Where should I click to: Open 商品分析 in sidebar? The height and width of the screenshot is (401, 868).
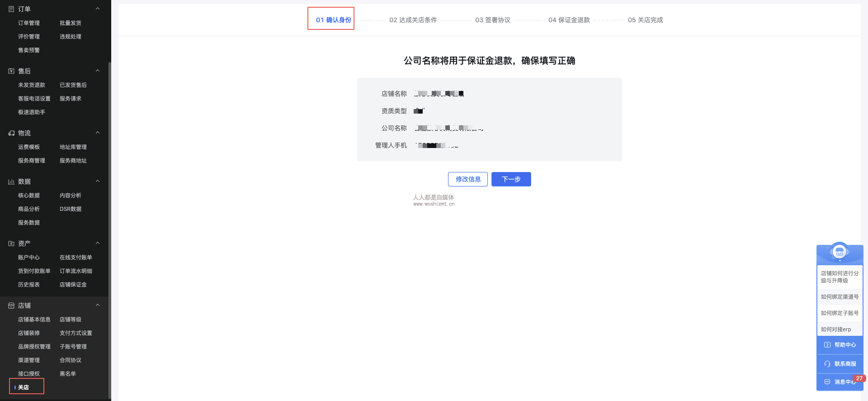pyautogui.click(x=29, y=209)
